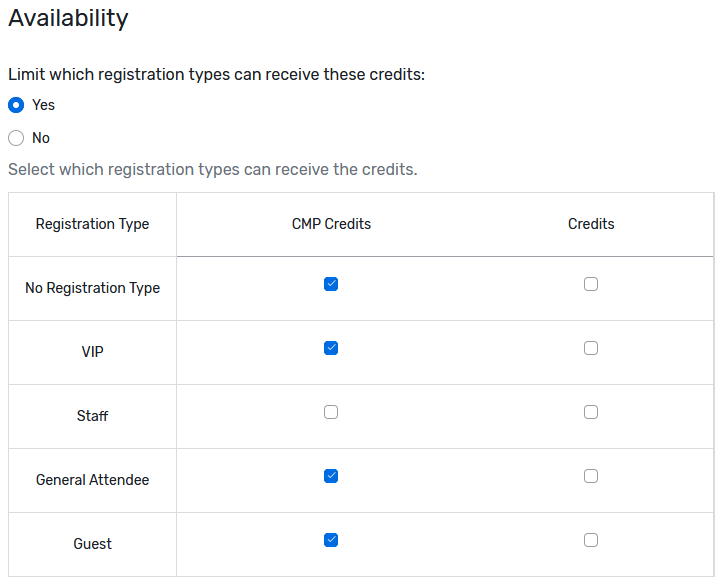Click the General Attendee row label

pos(92,480)
